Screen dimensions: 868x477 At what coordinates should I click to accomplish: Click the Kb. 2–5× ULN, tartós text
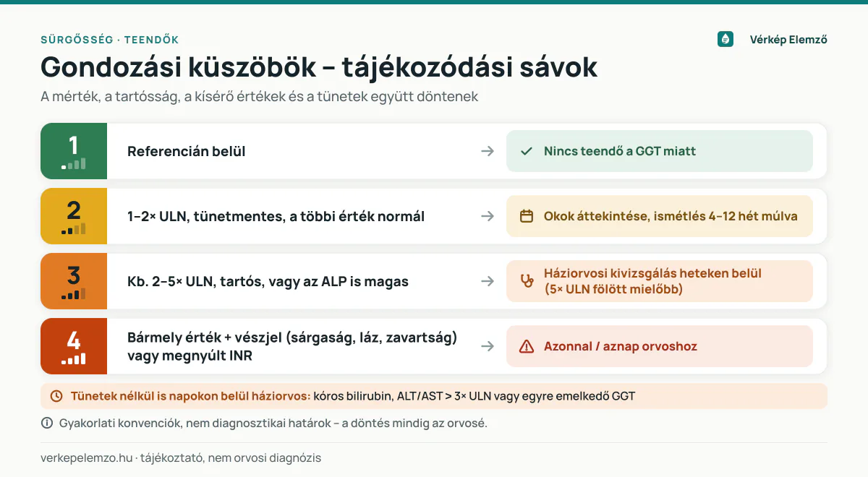pos(268,281)
